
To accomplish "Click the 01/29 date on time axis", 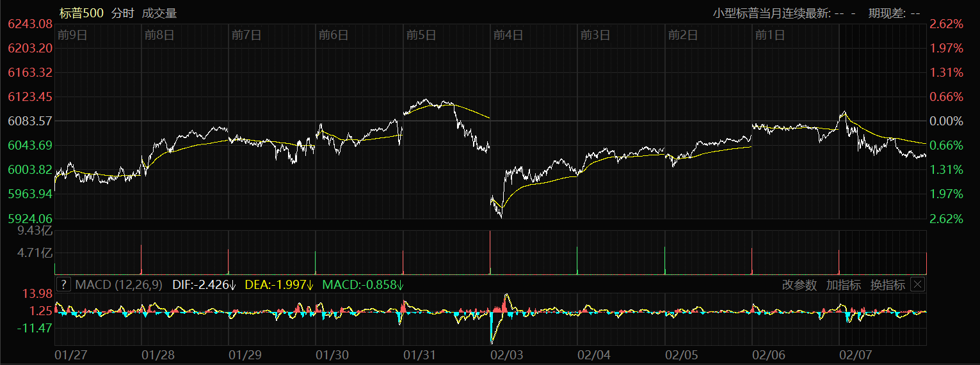I will point(245,353).
